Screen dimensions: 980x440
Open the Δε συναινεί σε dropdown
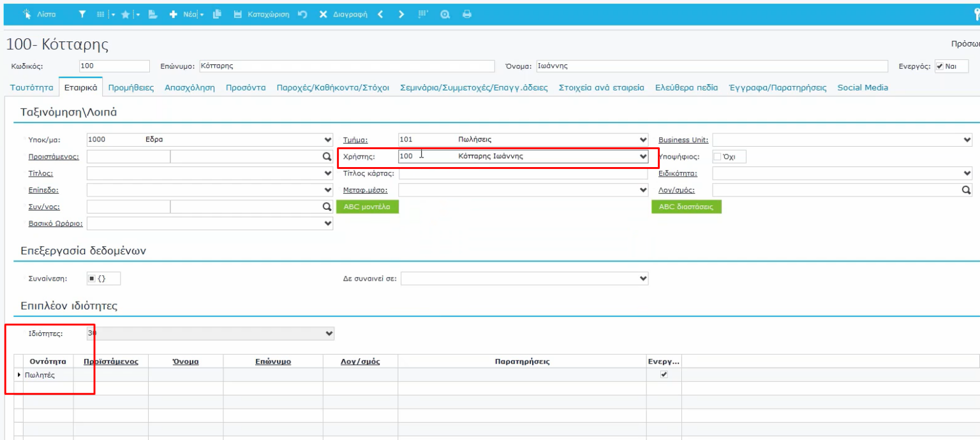click(x=643, y=278)
